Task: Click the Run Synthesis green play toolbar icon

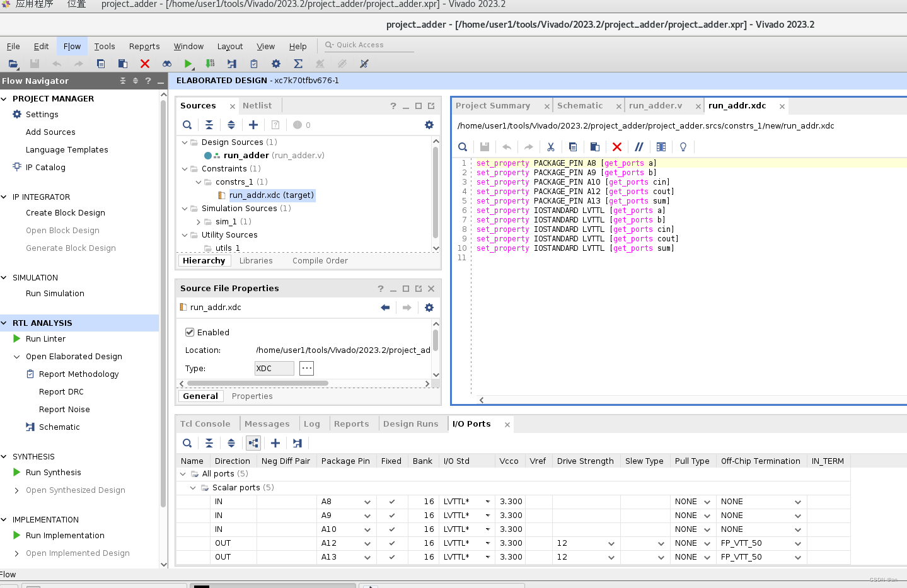Action: [x=188, y=64]
